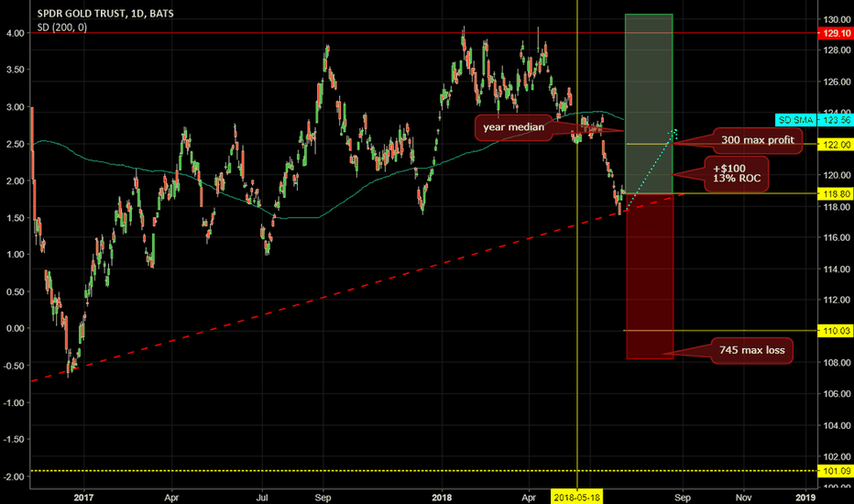Image resolution: width=854 pixels, height=504 pixels.
Task: Select the SD SMA 123.56 cyan label
Action: pos(815,120)
